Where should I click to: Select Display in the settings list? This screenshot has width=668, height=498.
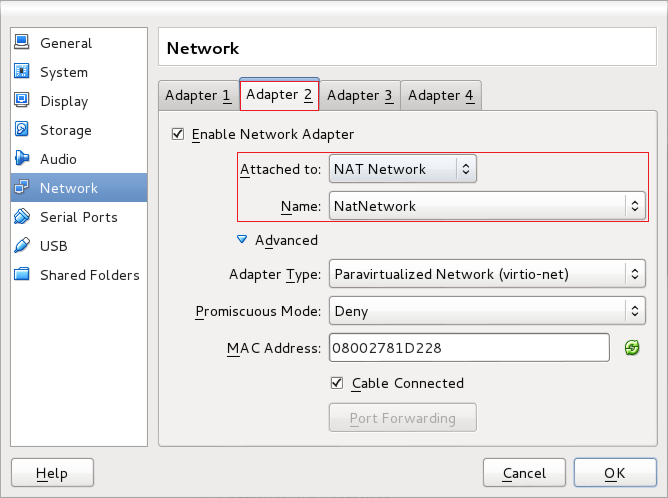[79, 101]
